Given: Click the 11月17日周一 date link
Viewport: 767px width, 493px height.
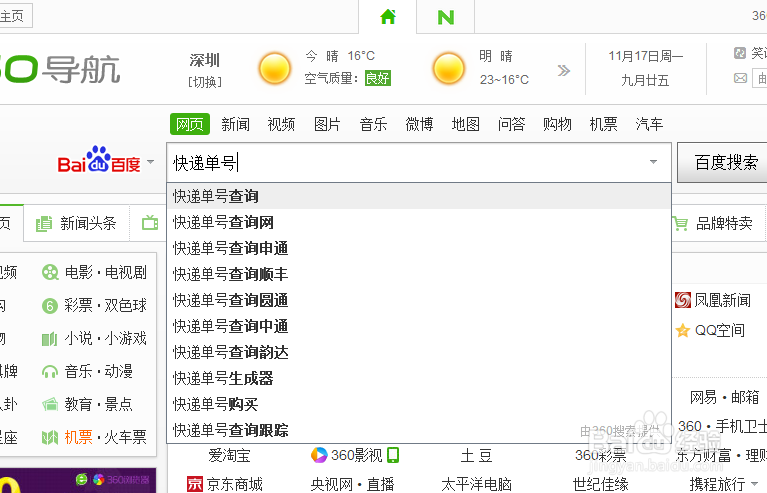Looking at the screenshot, I should pos(646,56).
